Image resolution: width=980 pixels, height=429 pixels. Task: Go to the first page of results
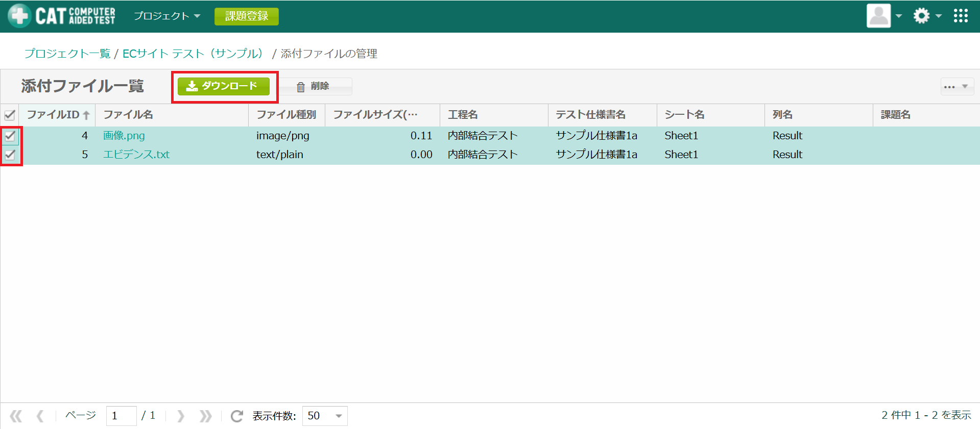[x=16, y=416]
